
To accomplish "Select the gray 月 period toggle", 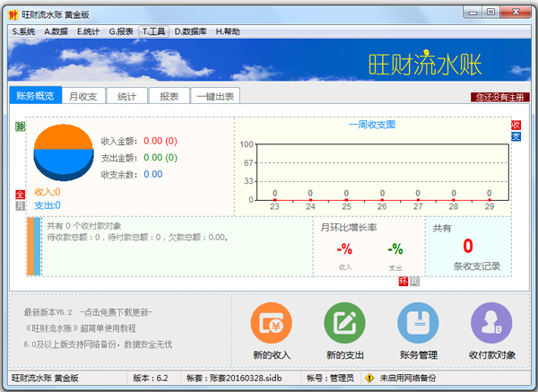I will [x=21, y=205].
